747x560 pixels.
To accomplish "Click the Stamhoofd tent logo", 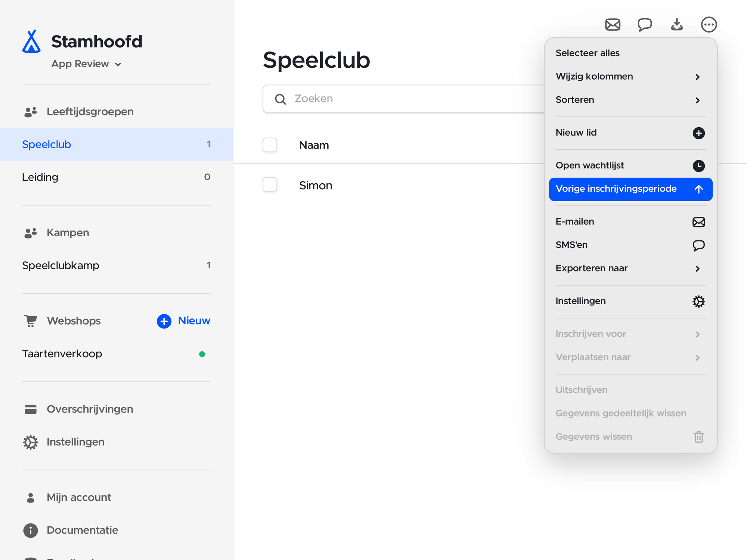I will (x=31, y=41).
